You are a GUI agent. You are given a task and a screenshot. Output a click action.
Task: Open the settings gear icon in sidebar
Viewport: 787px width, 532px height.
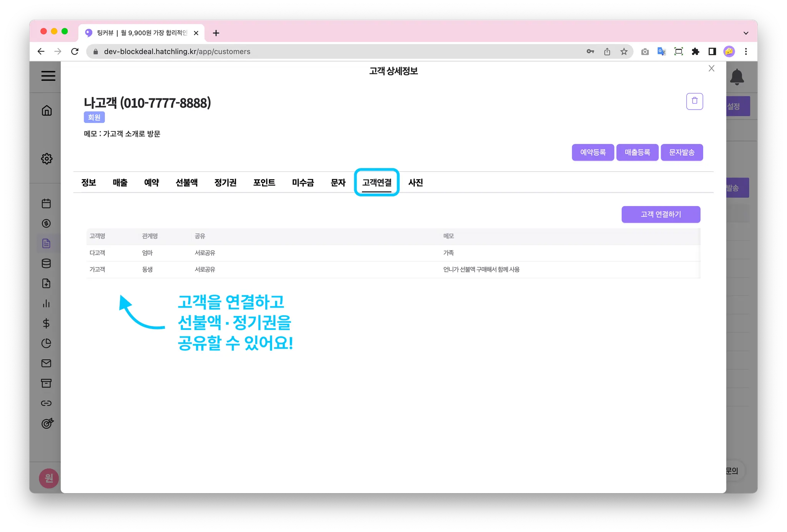(x=46, y=158)
